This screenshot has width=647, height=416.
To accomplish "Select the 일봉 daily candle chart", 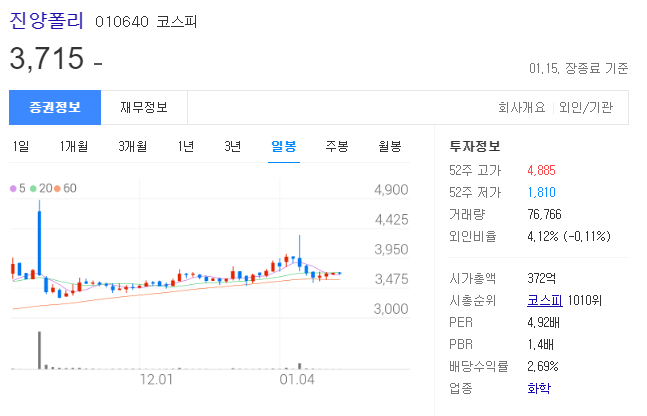I will point(284,146).
